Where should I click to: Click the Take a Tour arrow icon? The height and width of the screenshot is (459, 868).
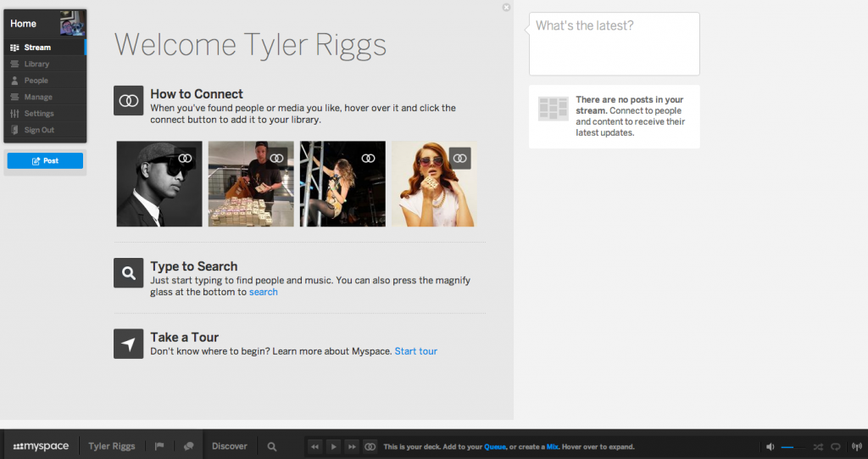pyautogui.click(x=129, y=344)
